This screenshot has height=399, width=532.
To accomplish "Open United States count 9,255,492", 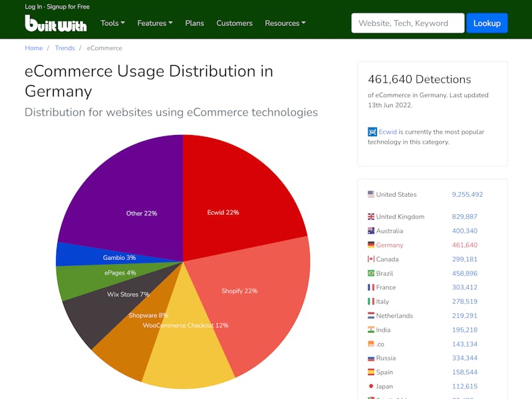I will [x=467, y=194].
